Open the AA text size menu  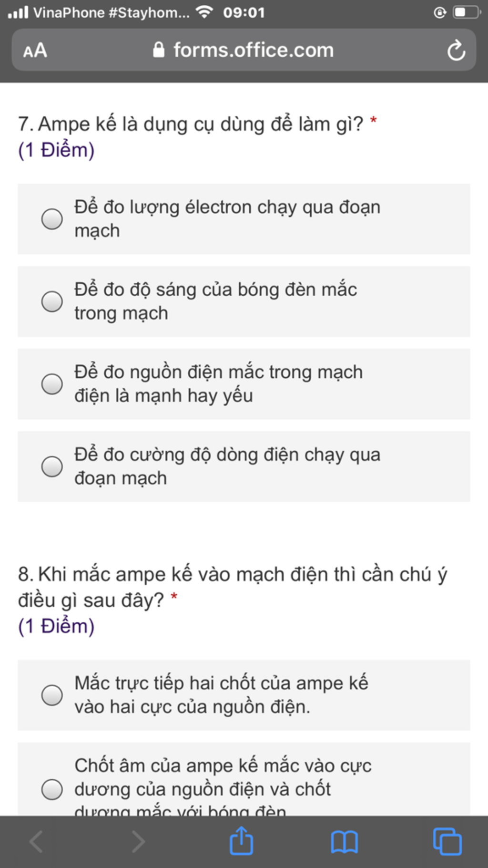35,50
